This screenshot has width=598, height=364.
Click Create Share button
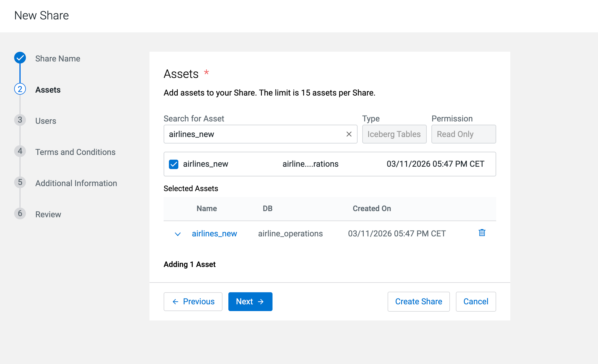tap(418, 302)
